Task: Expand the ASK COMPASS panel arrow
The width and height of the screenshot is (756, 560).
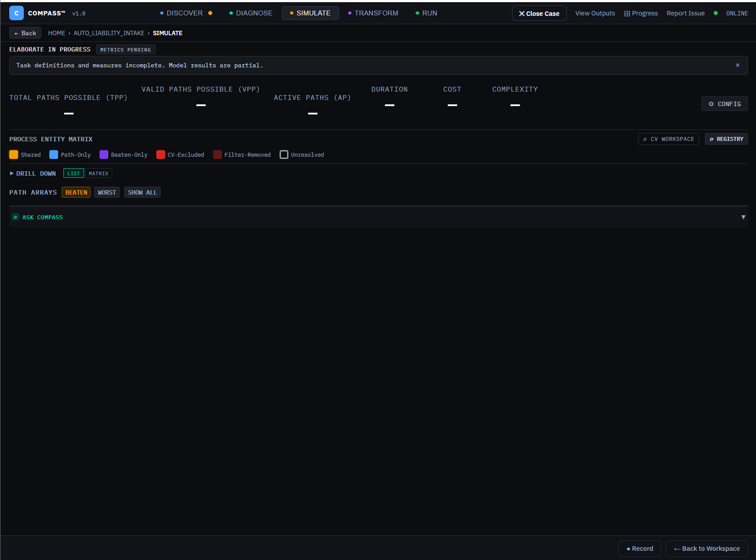Action: (743, 217)
